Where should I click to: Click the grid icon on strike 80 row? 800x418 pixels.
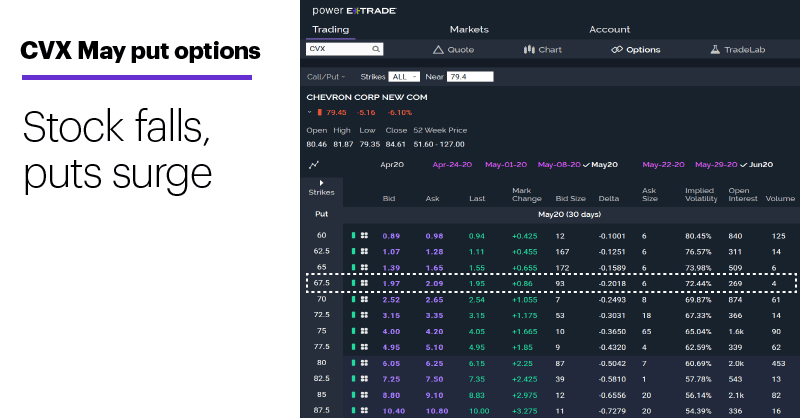364,363
